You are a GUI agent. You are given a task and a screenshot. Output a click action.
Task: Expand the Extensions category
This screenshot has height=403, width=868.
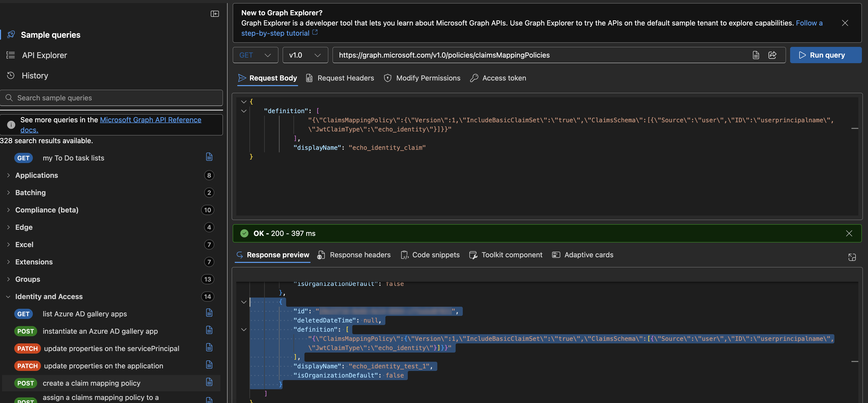(8, 262)
